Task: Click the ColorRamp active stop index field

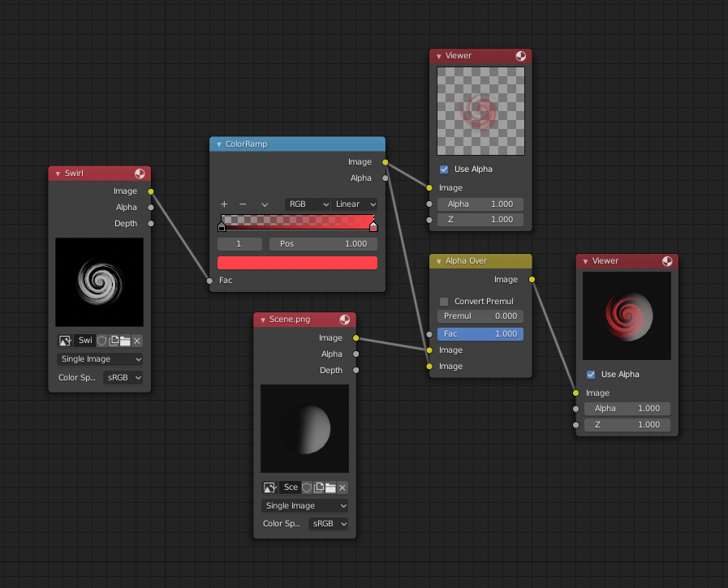Action: point(240,244)
